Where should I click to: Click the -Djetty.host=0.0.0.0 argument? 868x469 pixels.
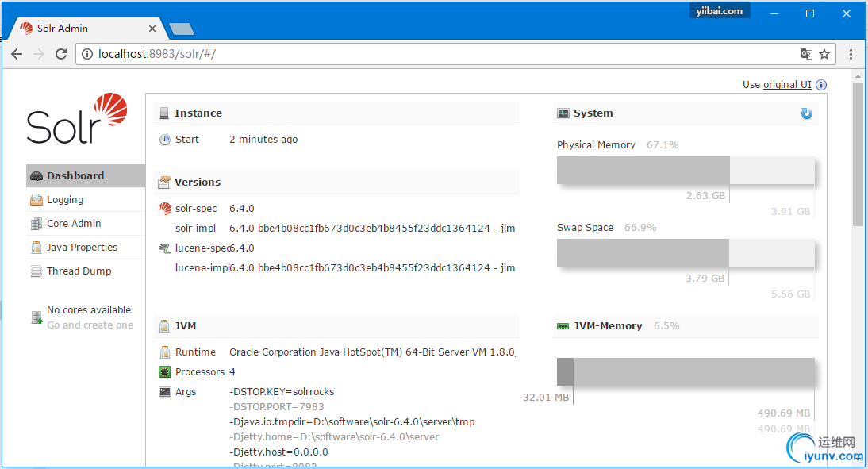[278, 452]
